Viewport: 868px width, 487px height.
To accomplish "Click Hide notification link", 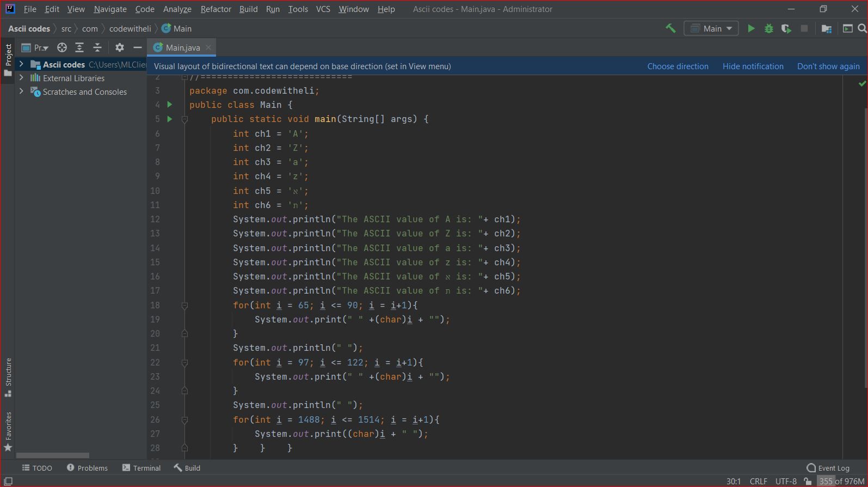I will point(753,66).
